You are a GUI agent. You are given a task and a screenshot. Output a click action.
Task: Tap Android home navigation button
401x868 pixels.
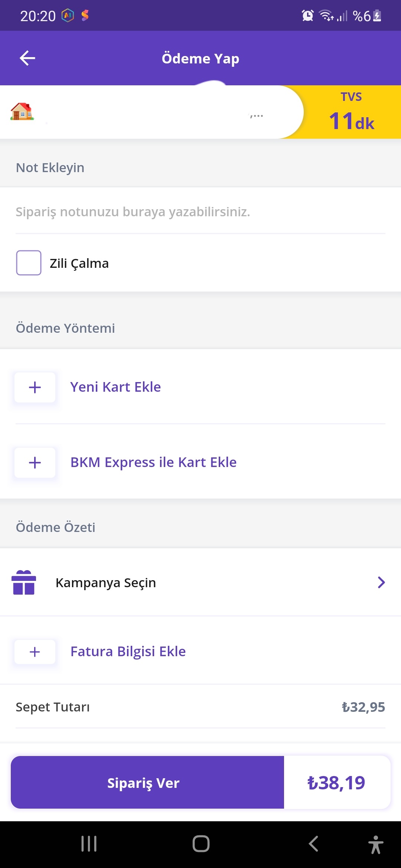201,844
